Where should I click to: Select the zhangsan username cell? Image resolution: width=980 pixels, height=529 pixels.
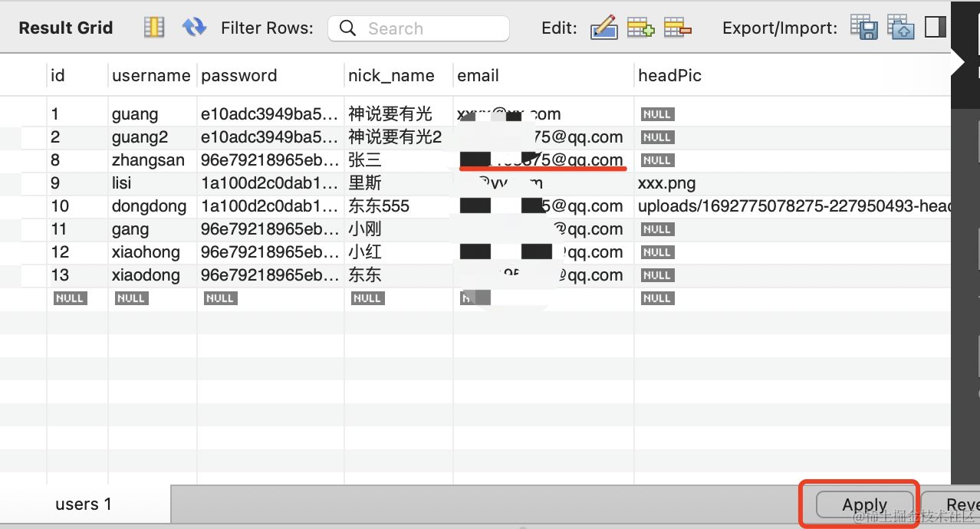pyautogui.click(x=148, y=160)
